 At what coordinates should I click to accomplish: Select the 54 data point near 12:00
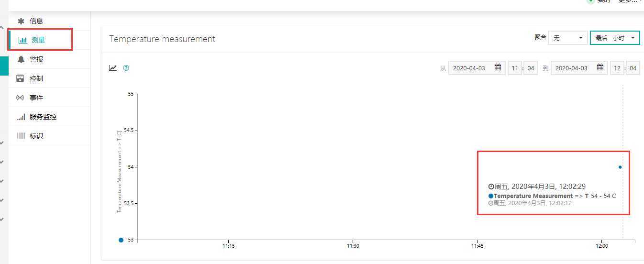tap(620, 167)
